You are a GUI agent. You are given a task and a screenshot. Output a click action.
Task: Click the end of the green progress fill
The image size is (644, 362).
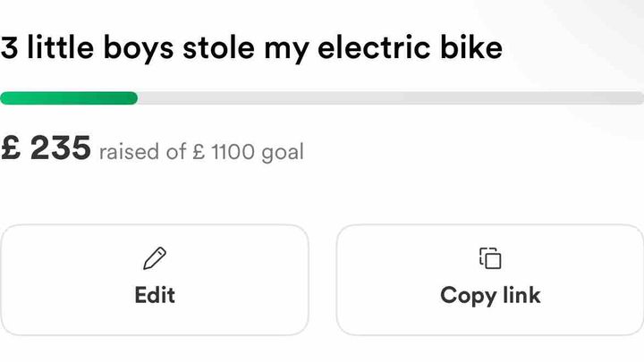point(134,98)
